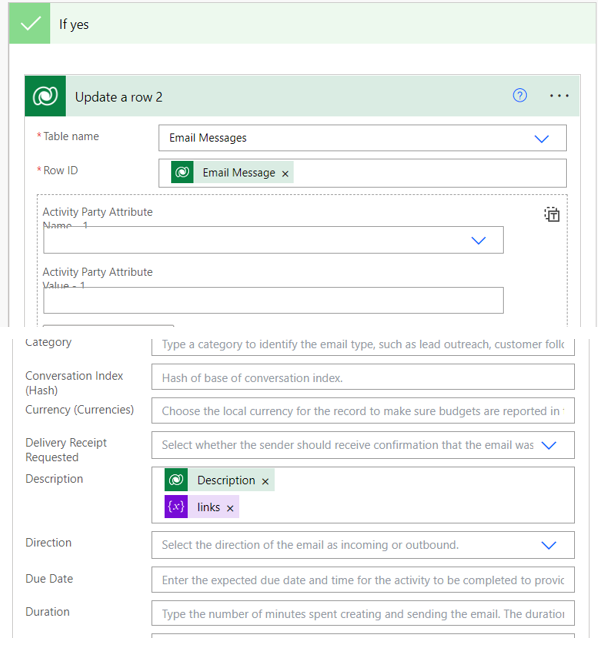Click the Dataverse icon on the Email Message token

pos(182,172)
